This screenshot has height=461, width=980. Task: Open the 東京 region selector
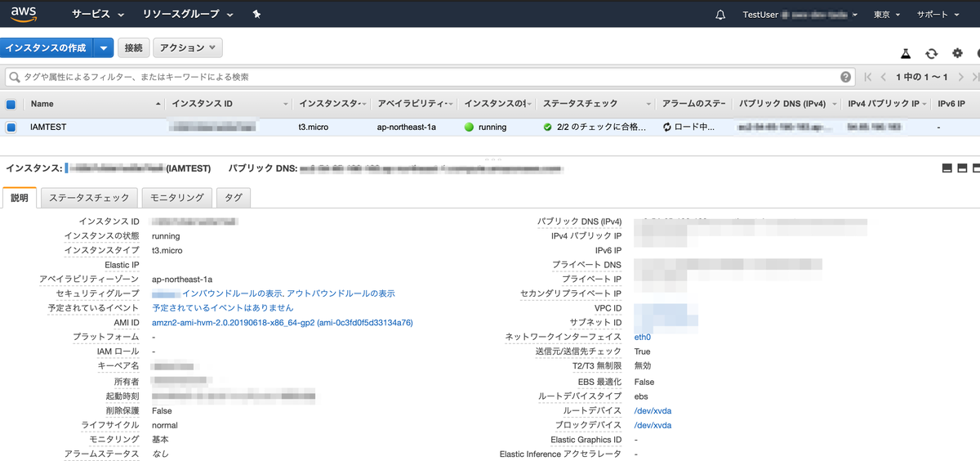coord(887,15)
